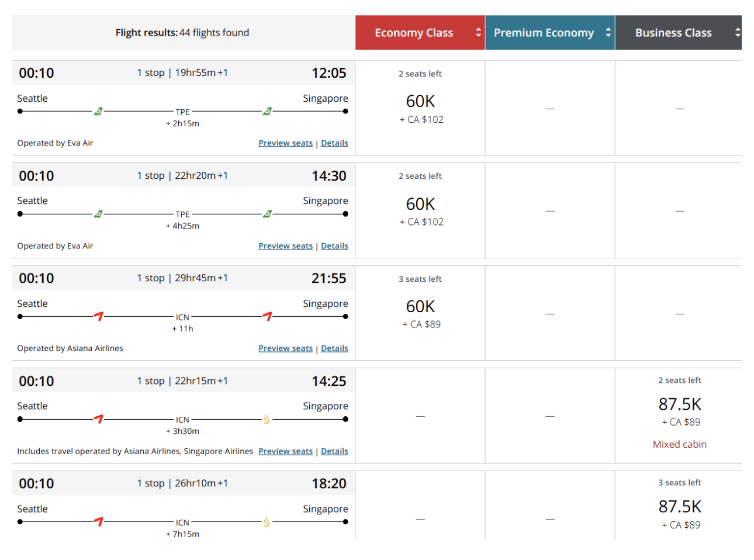This screenshot has height=560, width=754.
Task: Click Asiana logo on second leg of 29hr45m flight
Action: pos(267,316)
